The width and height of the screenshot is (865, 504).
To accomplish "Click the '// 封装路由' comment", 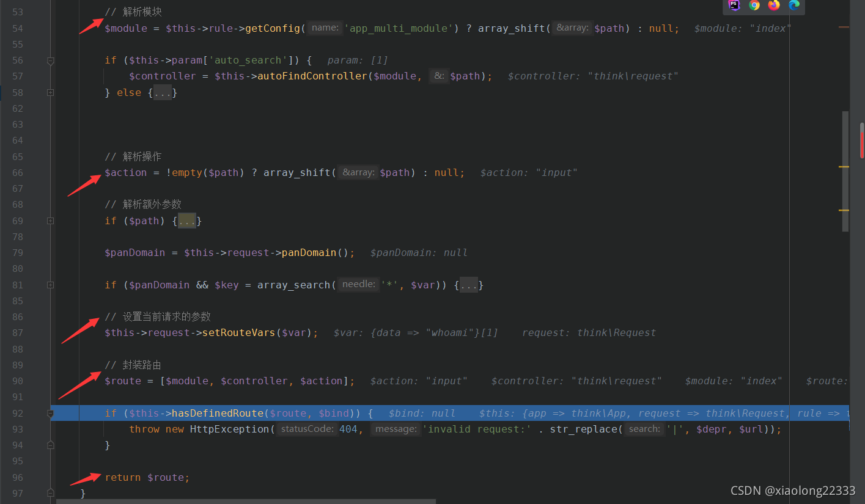I will pyautogui.click(x=133, y=365).
